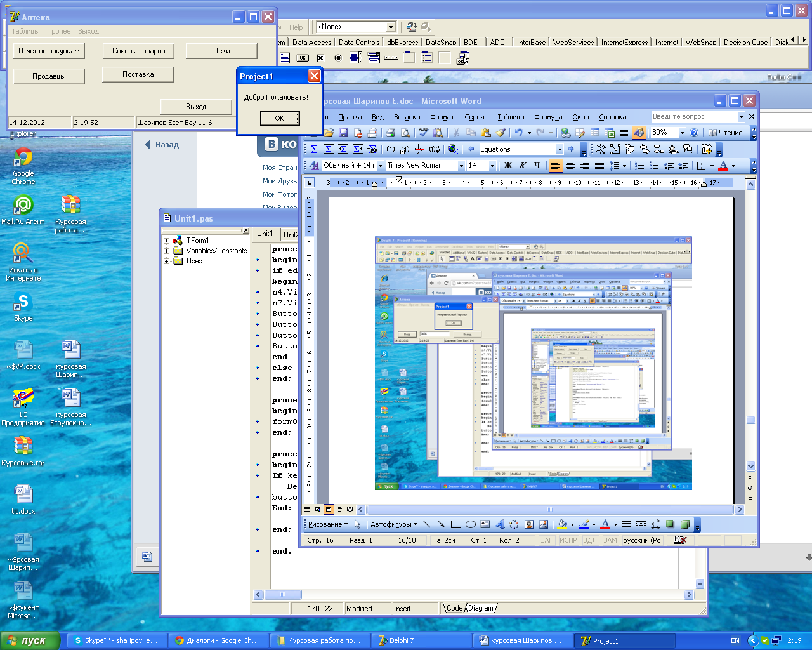The width and height of the screenshot is (812, 650).
Task: Toggle align left in Word formatting toolbar
Action: [x=556, y=165]
